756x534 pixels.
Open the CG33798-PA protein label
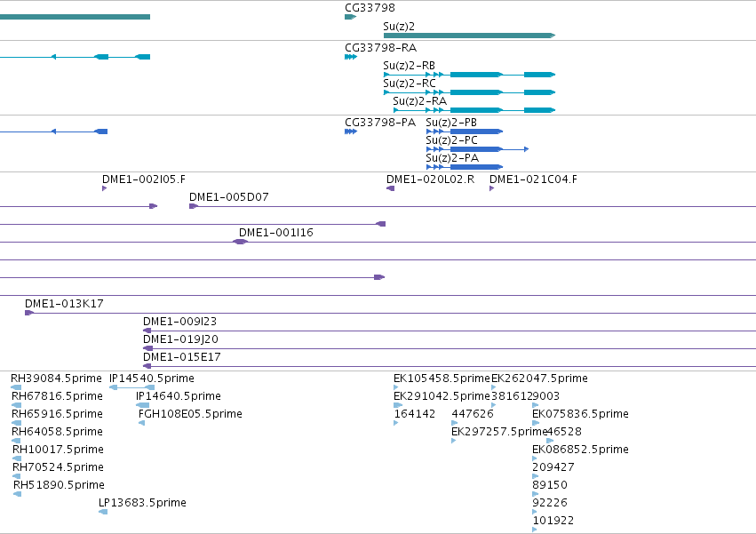[x=380, y=123]
